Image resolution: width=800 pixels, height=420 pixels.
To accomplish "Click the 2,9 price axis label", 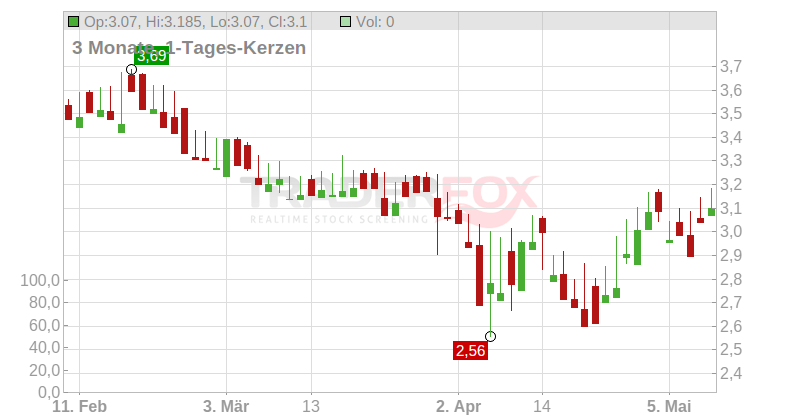I will point(731,255).
